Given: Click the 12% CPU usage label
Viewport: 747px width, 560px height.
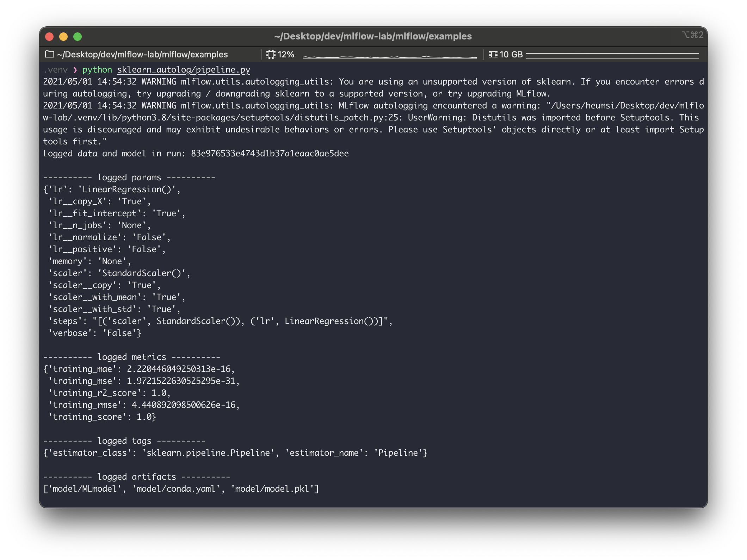Looking at the screenshot, I should coord(286,55).
